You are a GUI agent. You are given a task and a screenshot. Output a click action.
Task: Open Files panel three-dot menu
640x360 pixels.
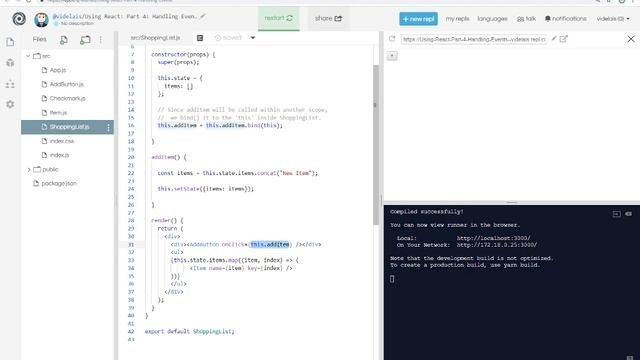point(101,40)
